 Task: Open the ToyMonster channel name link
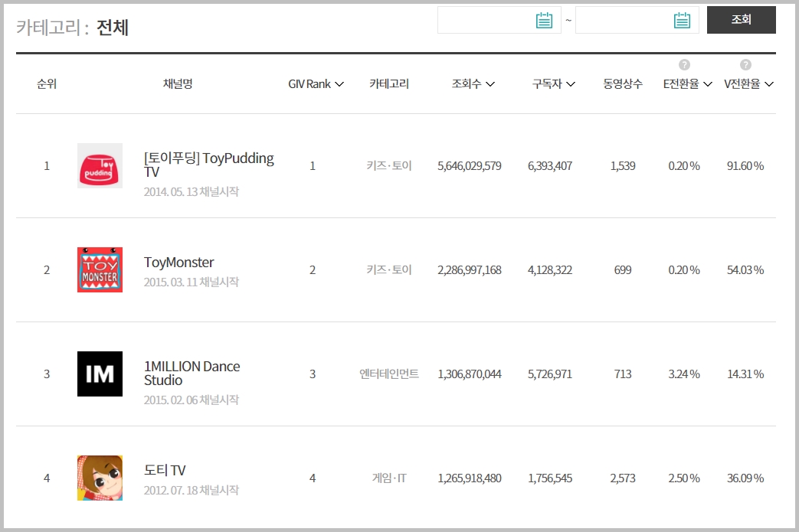coord(178,263)
